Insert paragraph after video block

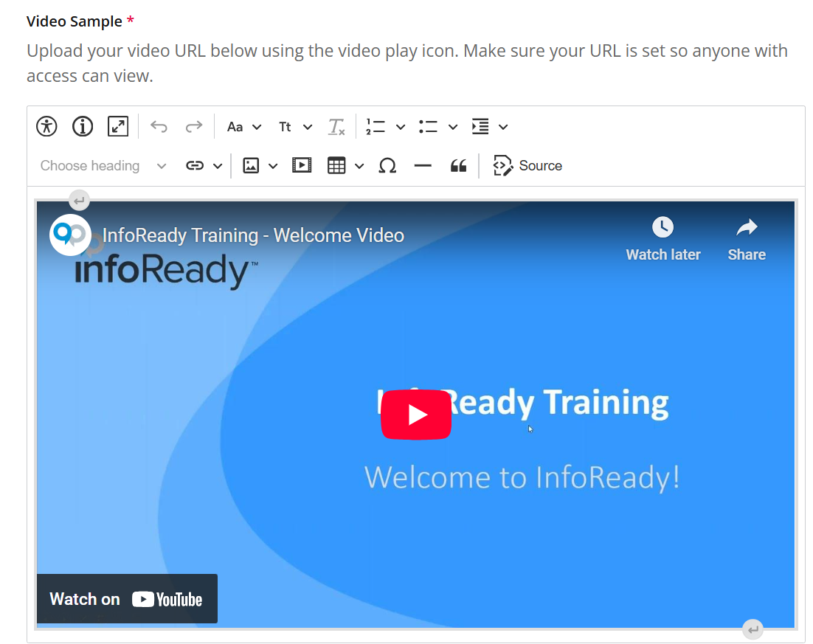pyautogui.click(x=753, y=629)
